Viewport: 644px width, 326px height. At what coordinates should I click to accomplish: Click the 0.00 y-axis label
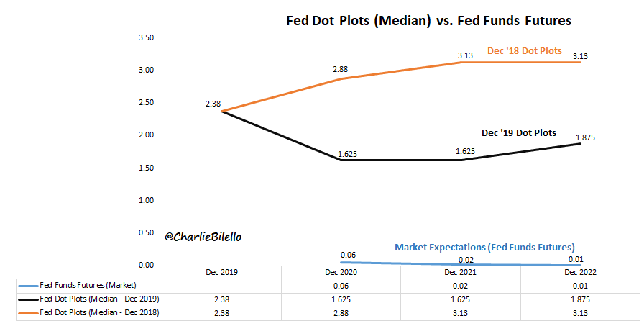tap(145, 265)
